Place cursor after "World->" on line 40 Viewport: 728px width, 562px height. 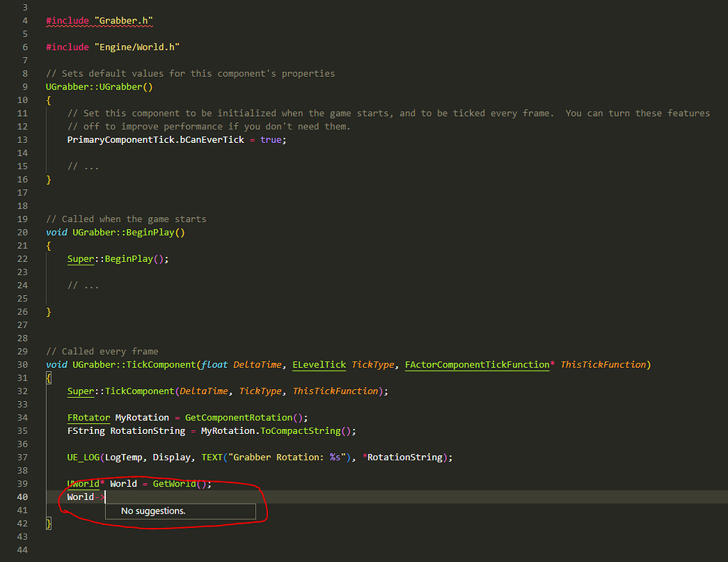pyautogui.click(x=105, y=497)
